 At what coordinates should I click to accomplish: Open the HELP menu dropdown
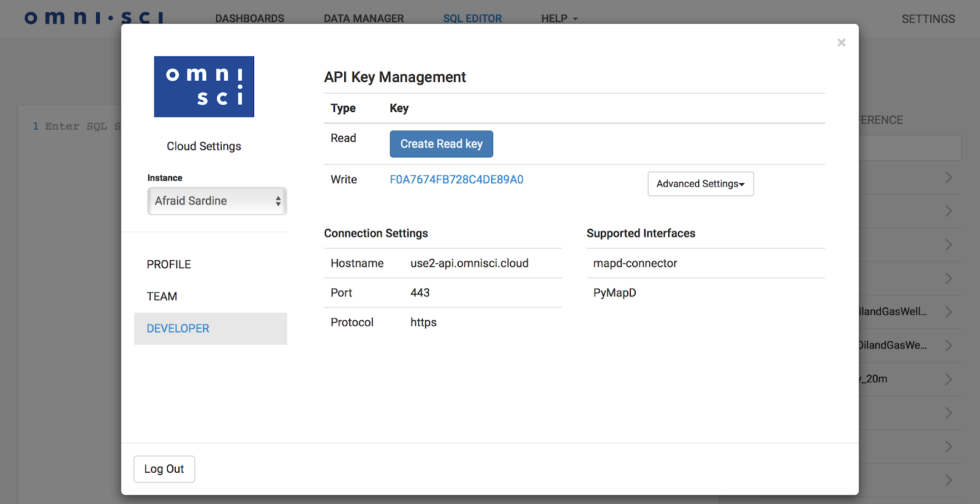pyautogui.click(x=559, y=18)
